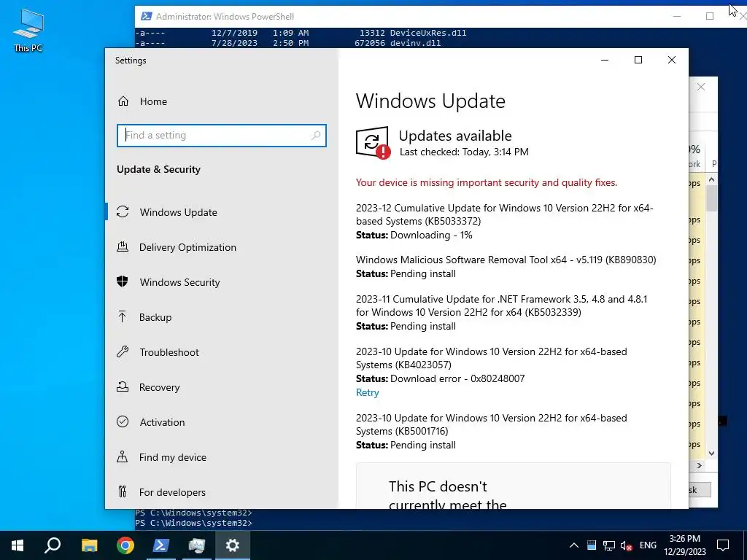Click DeviceUxRes.dll in PowerShell listing
Image resolution: width=747 pixels, height=560 pixels.
click(428, 33)
